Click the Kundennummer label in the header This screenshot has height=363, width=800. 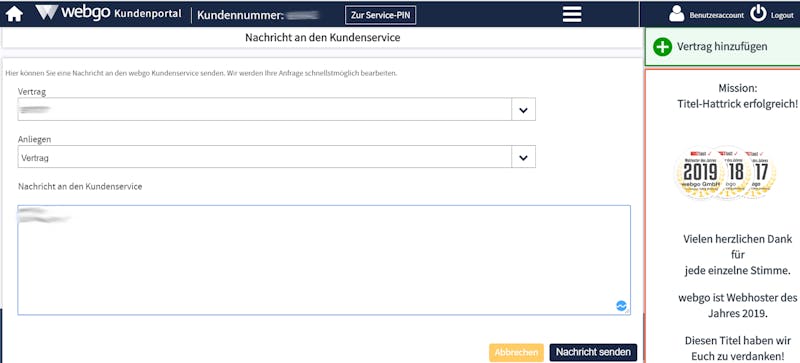[x=240, y=15]
